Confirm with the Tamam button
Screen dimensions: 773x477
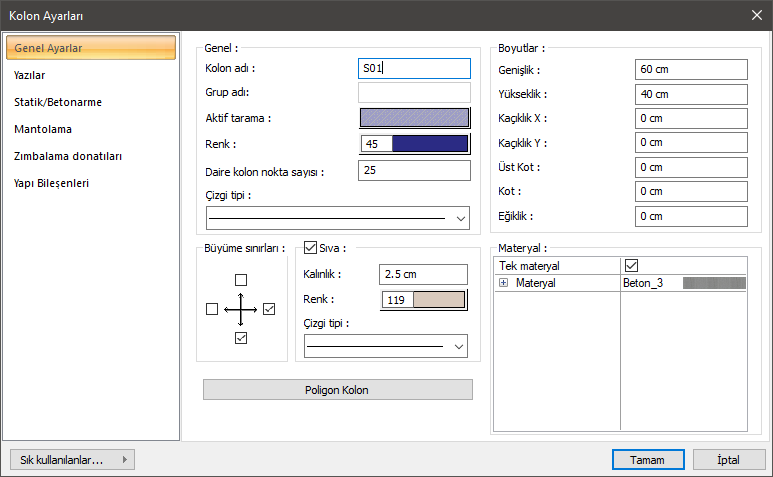pos(647,460)
